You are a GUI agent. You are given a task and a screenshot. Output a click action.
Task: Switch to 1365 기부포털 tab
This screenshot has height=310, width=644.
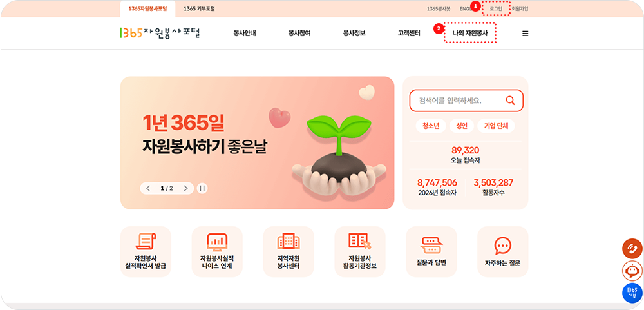(x=199, y=8)
